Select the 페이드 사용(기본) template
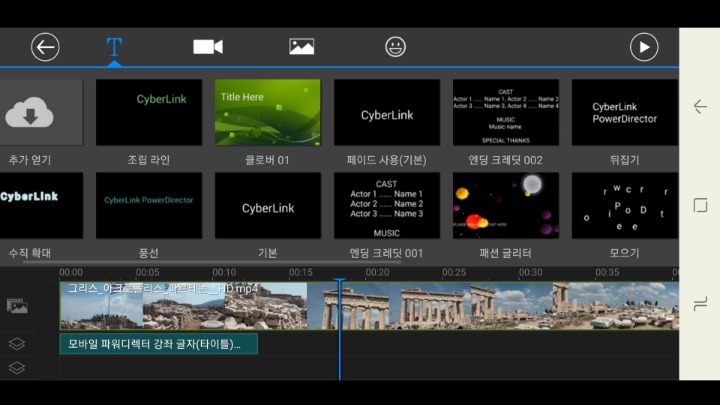The height and width of the screenshot is (405, 720). 387,112
